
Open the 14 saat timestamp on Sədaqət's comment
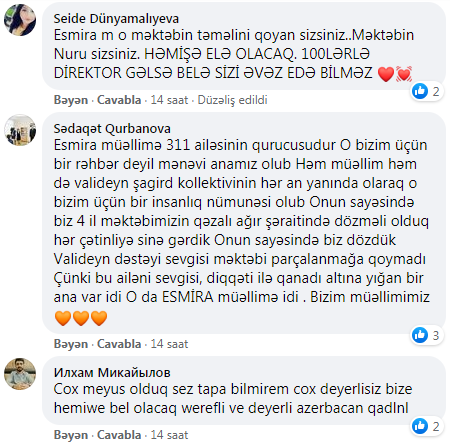(x=169, y=344)
